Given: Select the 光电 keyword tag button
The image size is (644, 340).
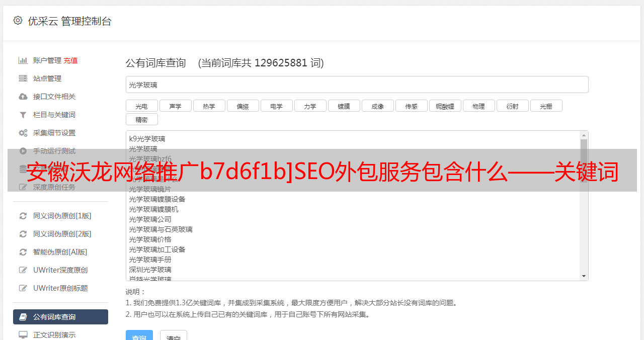Looking at the screenshot, I should point(142,106).
